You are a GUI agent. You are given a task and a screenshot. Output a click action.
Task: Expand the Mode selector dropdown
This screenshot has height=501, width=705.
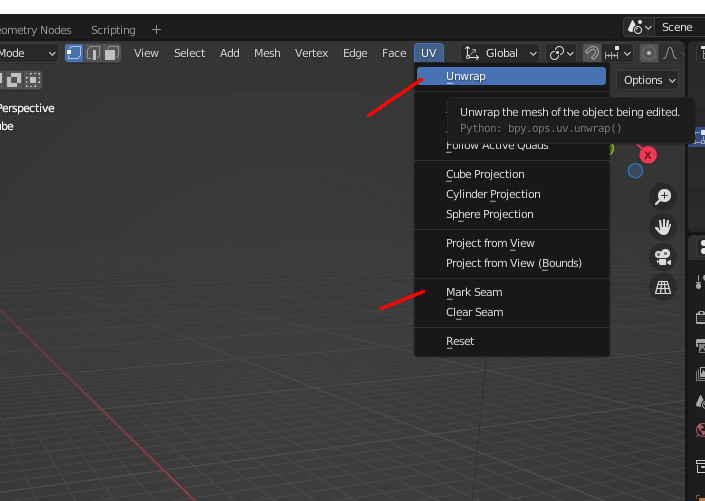pyautogui.click(x=28, y=53)
